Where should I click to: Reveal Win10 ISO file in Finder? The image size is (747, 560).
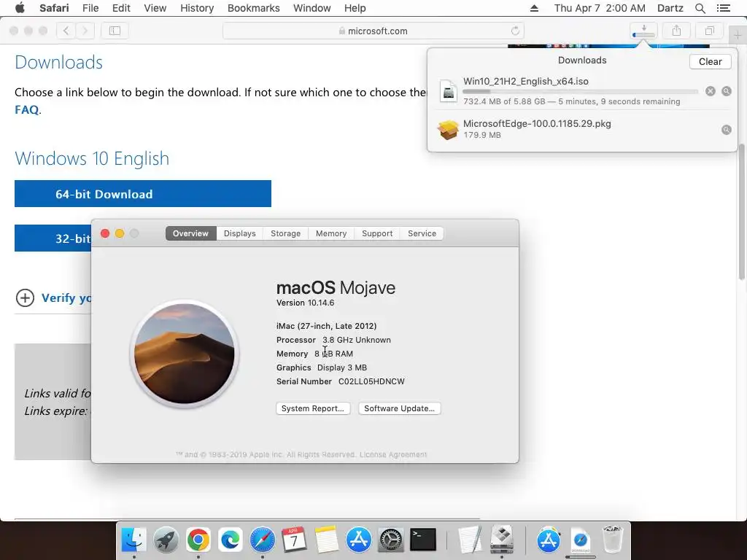click(x=727, y=91)
